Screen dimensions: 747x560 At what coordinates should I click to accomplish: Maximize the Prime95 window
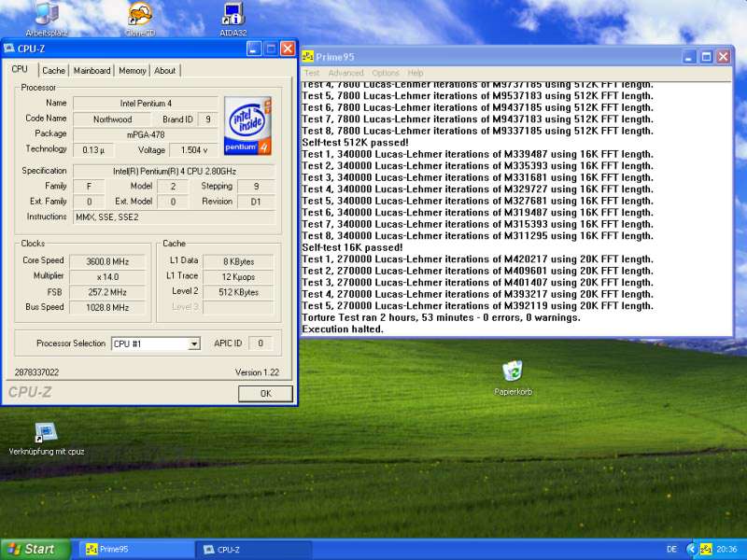pyautogui.click(x=706, y=57)
